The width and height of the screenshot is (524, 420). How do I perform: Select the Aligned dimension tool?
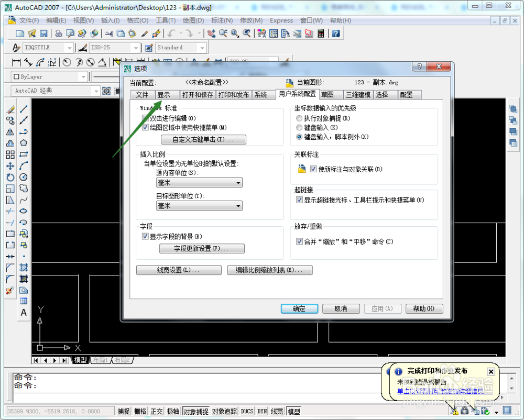click(28, 62)
